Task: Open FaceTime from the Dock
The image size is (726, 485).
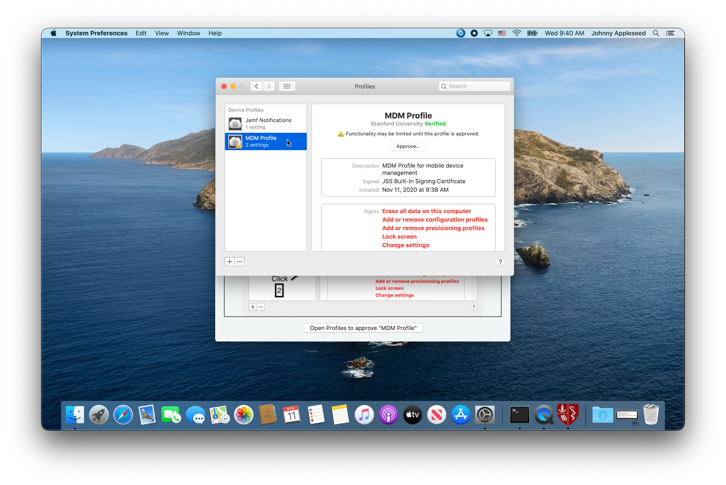Action: click(x=171, y=415)
